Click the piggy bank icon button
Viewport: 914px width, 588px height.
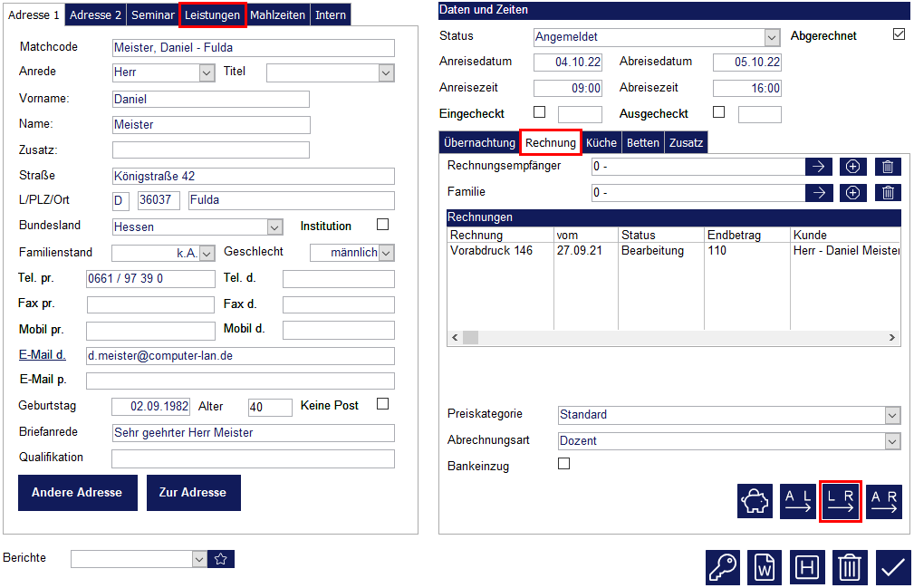click(x=755, y=501)
